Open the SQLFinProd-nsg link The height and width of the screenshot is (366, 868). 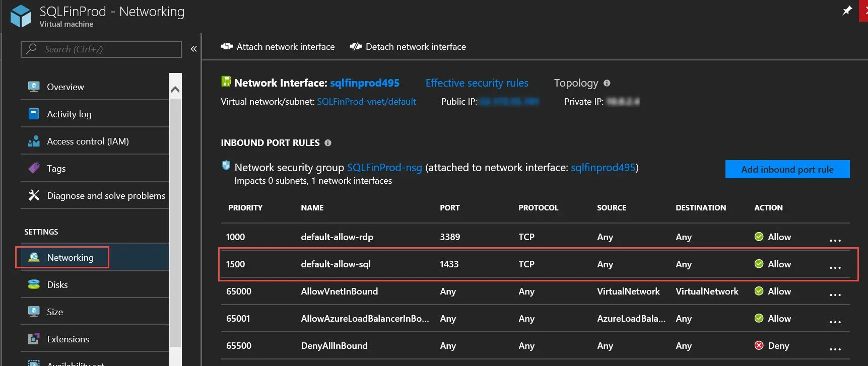(384, 168)
